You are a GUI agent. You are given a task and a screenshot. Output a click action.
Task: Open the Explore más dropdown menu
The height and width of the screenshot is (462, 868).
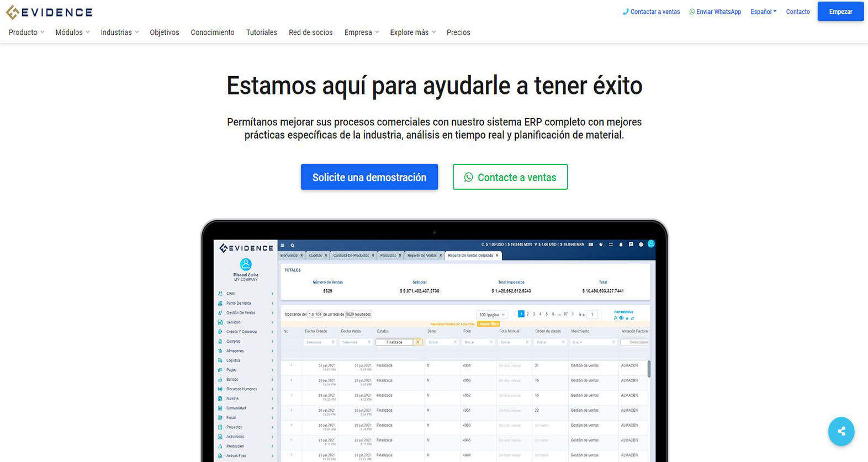[x=413, y=33]
